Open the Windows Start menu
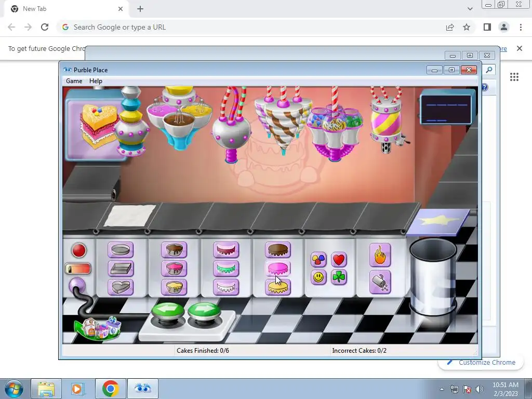The image size is (532, 399). coord(14,389)
